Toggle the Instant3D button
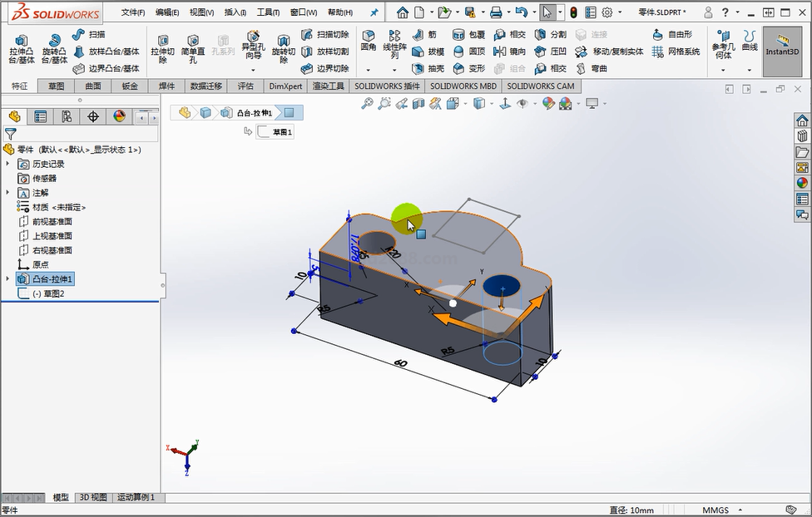 782,48
